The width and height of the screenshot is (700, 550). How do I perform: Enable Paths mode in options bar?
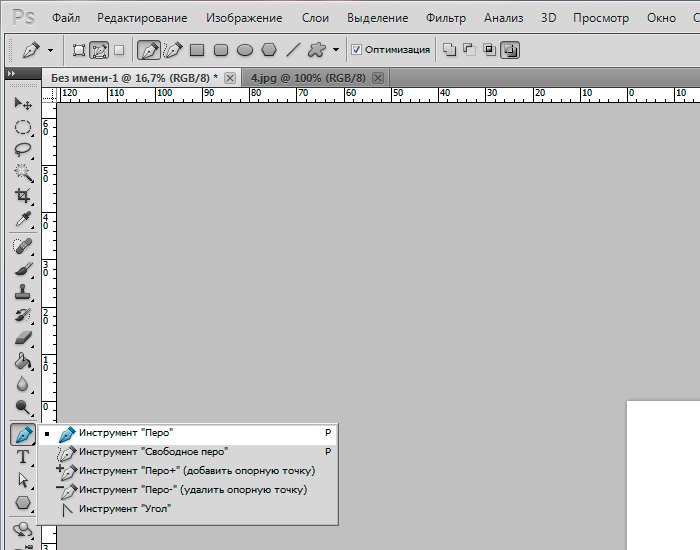99,49
